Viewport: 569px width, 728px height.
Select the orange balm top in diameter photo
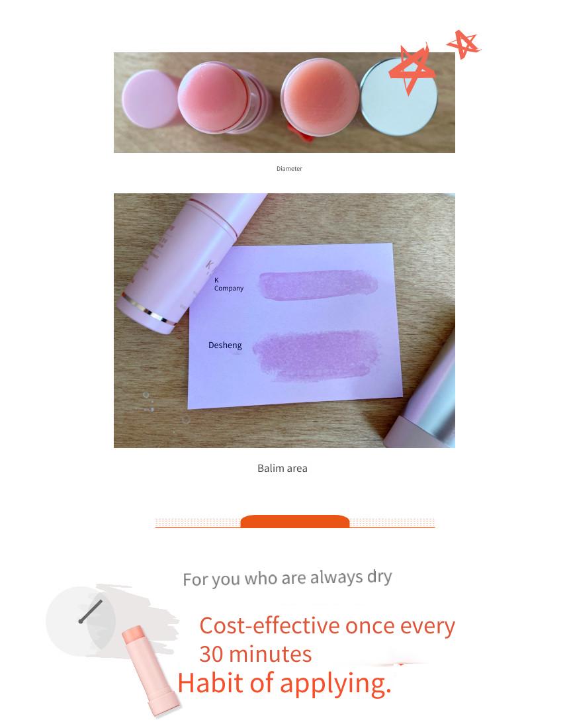coord(320,97)
